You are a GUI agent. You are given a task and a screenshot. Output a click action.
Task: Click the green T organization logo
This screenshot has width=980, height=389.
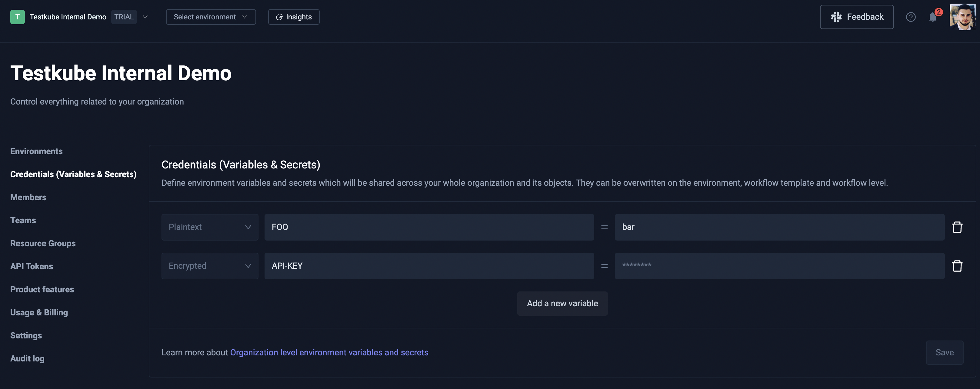coord(17,17)
